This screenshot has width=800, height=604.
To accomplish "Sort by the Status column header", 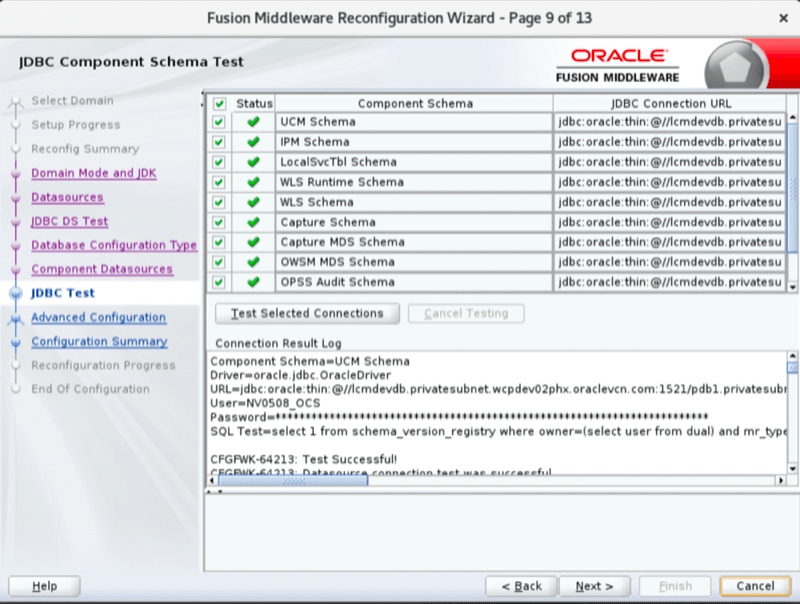I will click(x=254, y=104).
